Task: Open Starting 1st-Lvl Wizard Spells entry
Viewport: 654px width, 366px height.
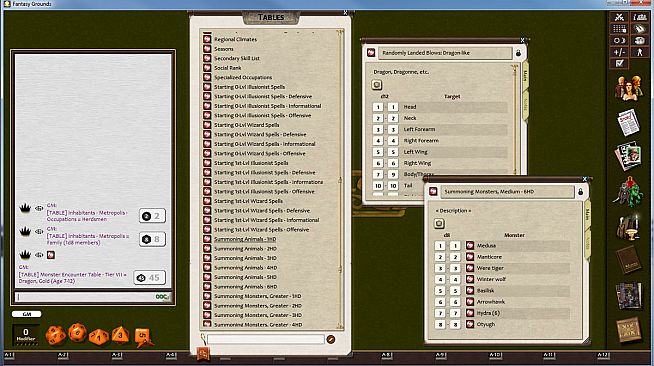Action: [x=249, y=201]
